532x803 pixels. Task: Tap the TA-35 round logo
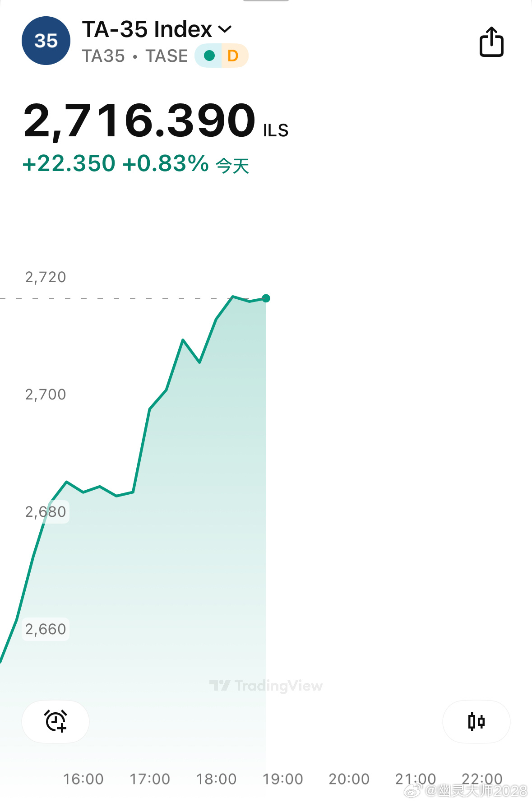click(46, 41)
